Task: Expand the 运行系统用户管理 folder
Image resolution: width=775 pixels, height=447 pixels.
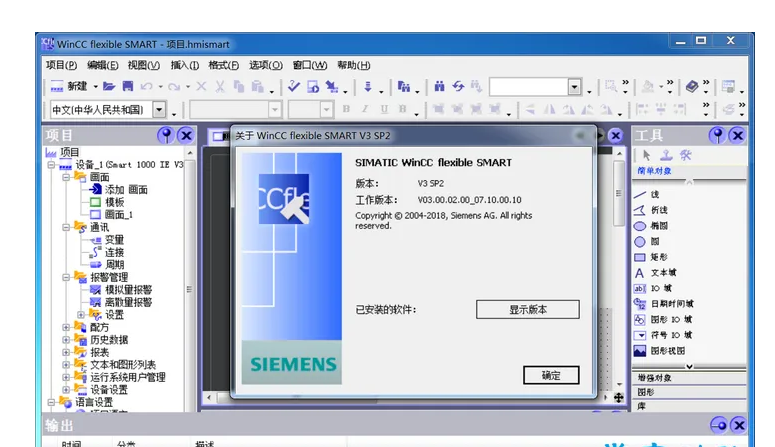Action: click(66, 377)
